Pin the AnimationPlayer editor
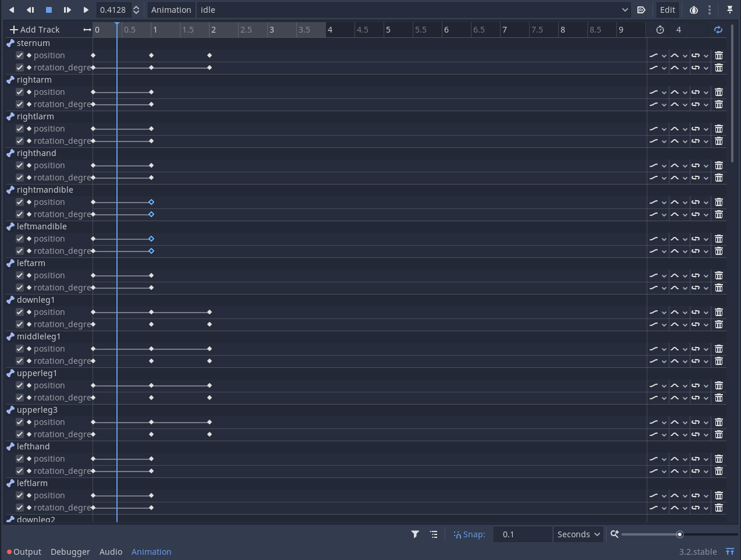Viewport: 741px width, 560px height. [730, 10]
